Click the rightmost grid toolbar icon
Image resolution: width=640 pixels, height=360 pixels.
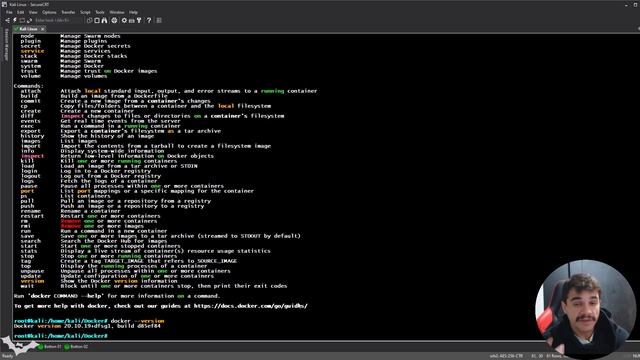(x=159, y=20)
